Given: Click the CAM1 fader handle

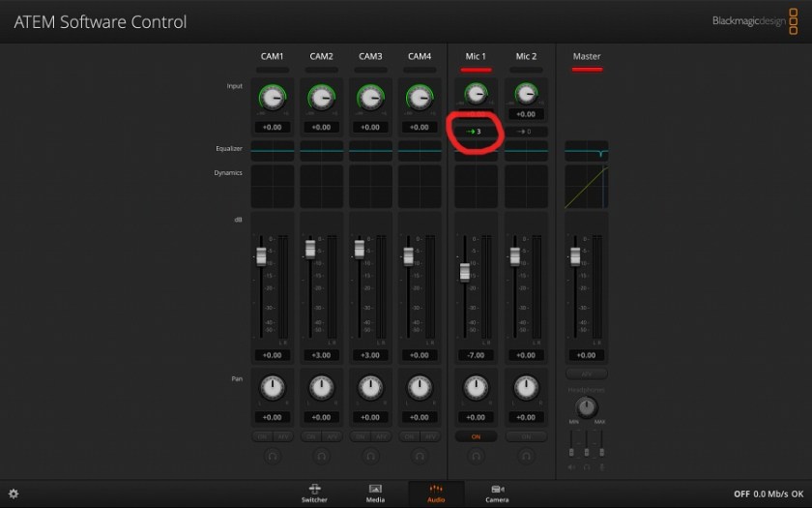Looking at the screenshot, I should (261, 256).
